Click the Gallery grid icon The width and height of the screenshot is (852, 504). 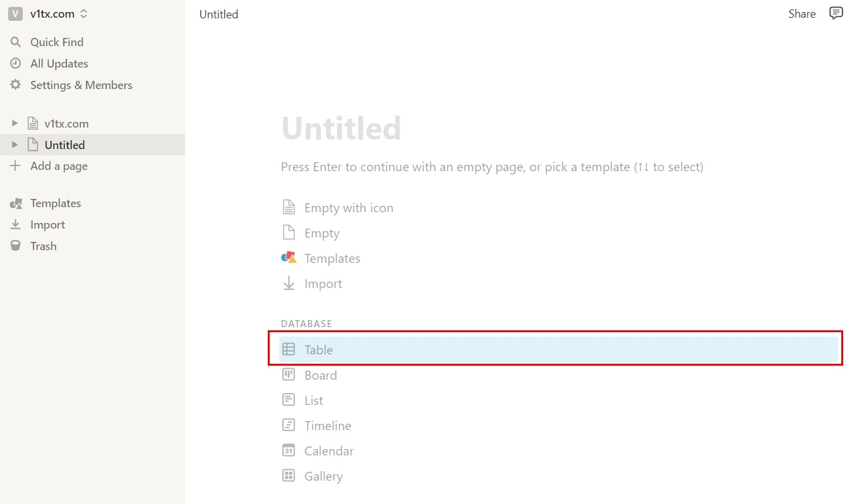pos(289,476)
